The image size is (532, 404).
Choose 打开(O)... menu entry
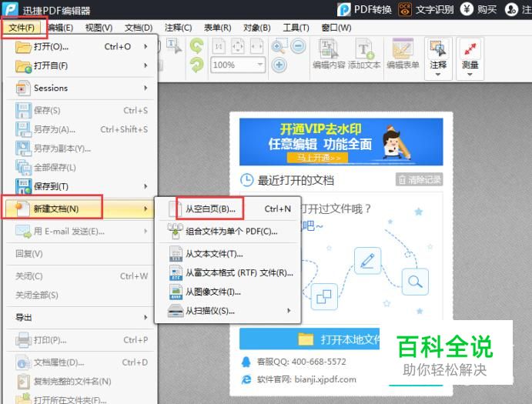click(80, 46)
